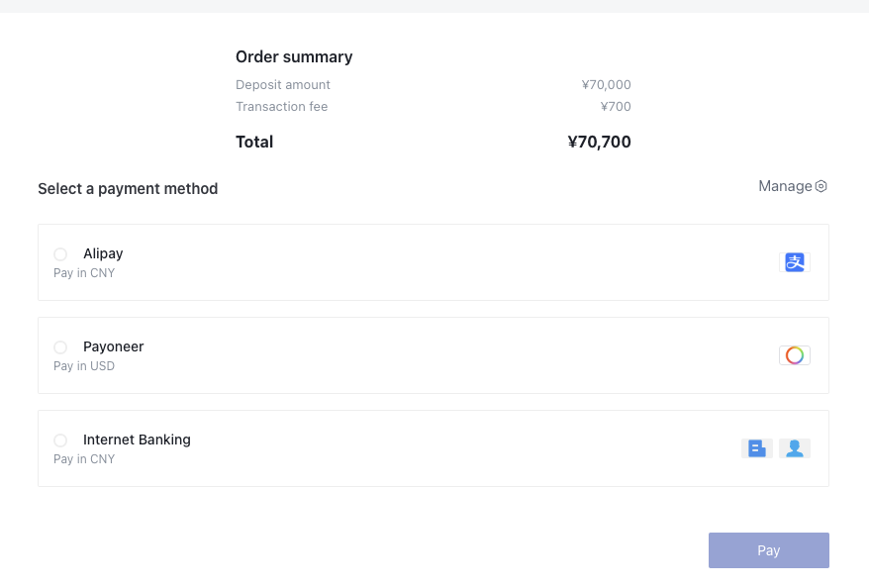Click the Alipay logo icon

(x=794, y=262)
